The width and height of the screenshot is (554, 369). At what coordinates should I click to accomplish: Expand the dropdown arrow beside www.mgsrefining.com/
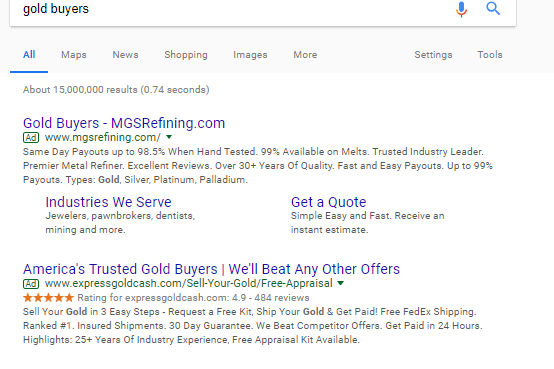coord(169,137)
